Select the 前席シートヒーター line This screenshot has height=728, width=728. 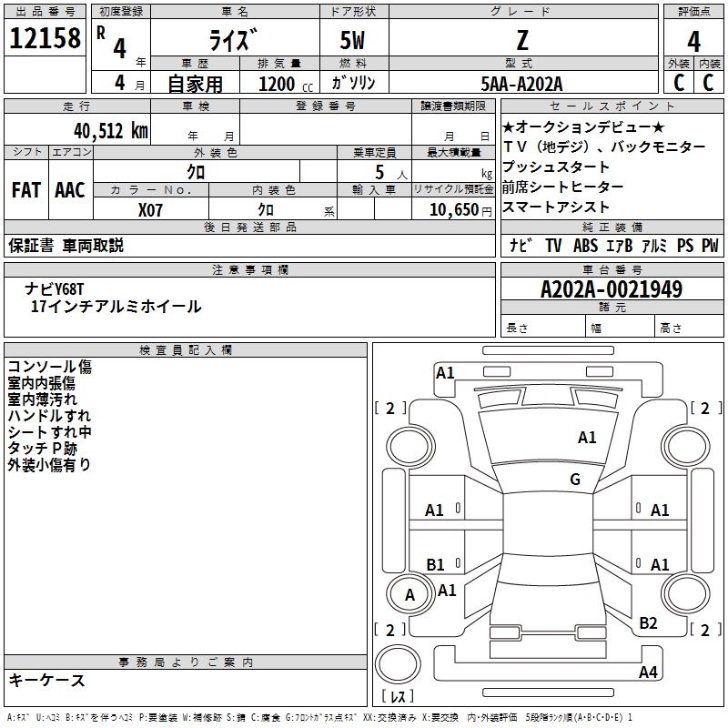562,187
